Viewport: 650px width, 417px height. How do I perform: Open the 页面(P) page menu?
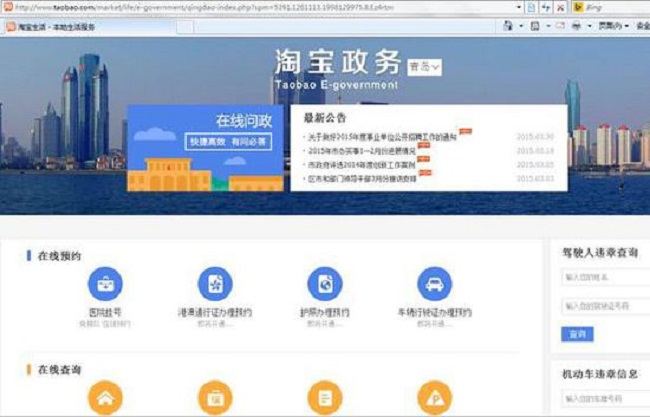point(613,26)
